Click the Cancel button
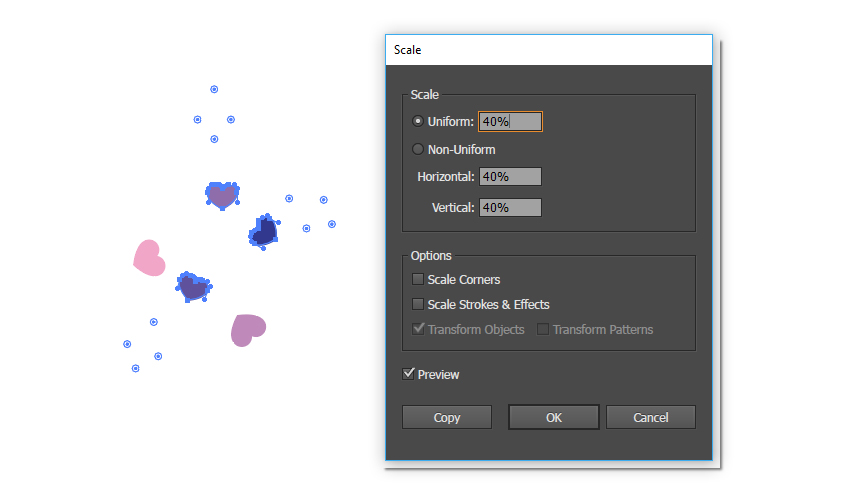Image resolution: width=850 pixels, height=501 pixels. [x=651, y=418]
